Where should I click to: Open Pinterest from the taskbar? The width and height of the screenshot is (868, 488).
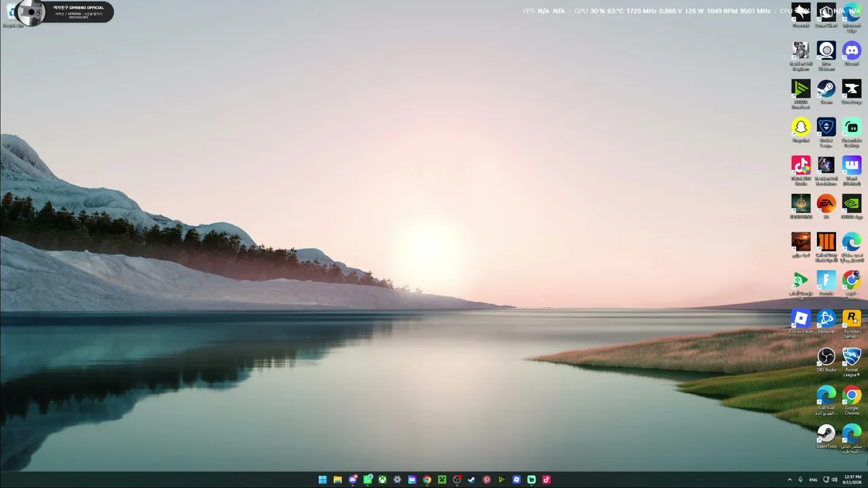click(x=487, y=480)
